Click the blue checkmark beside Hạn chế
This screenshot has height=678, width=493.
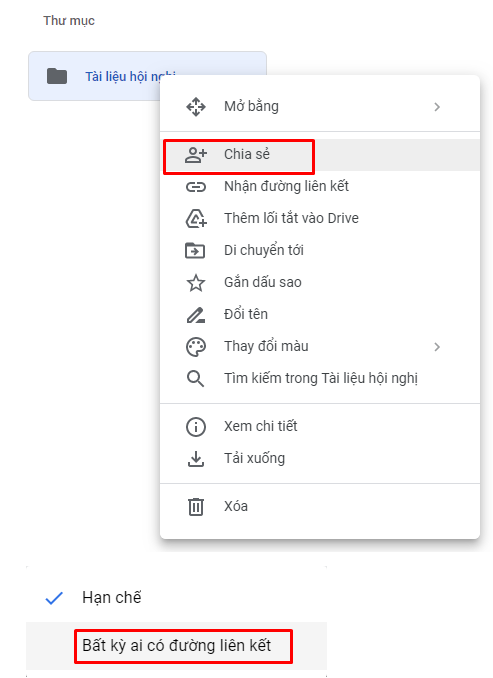[54, 598]
